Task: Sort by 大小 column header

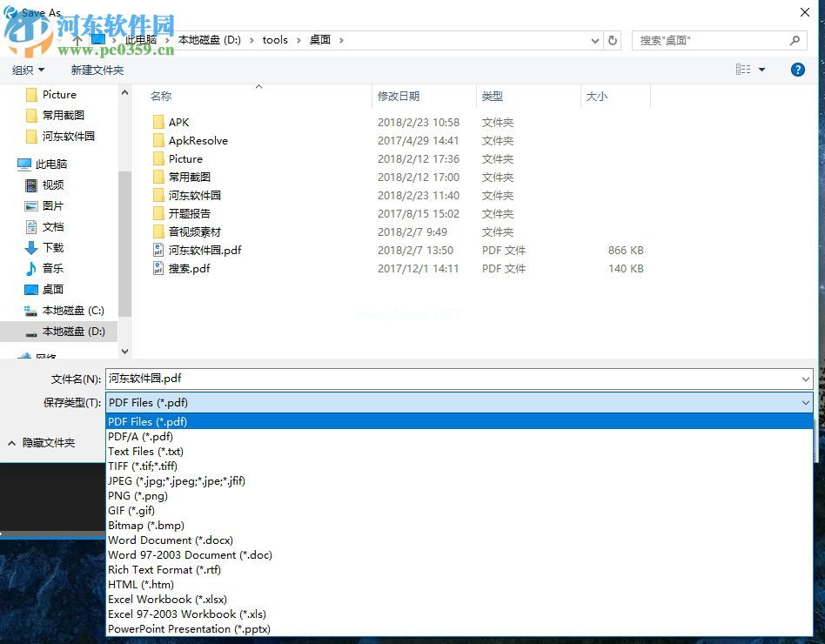Action: pyautogui.click(x=597, y=97)
